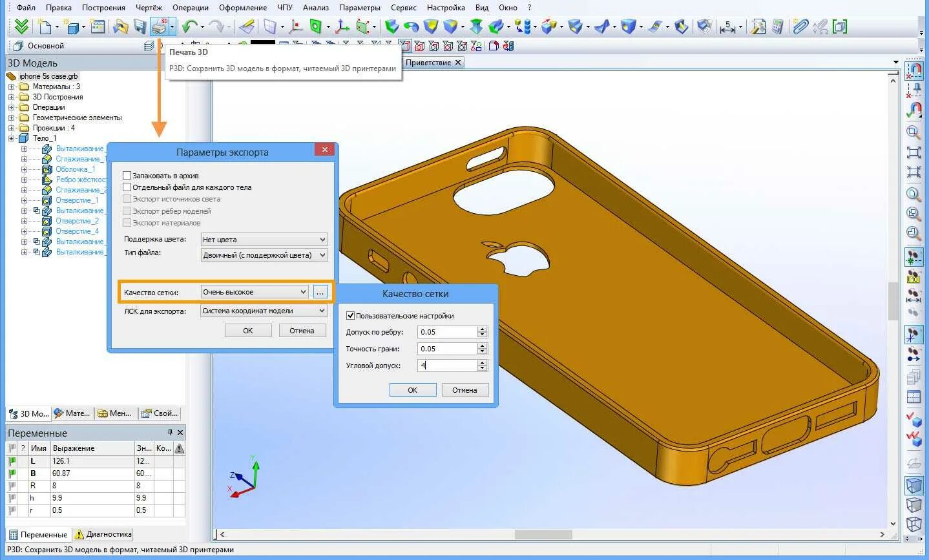The image size is (929, 560).
Task: Close the 'Приветствие' tab
Action: tap(458, 63)
